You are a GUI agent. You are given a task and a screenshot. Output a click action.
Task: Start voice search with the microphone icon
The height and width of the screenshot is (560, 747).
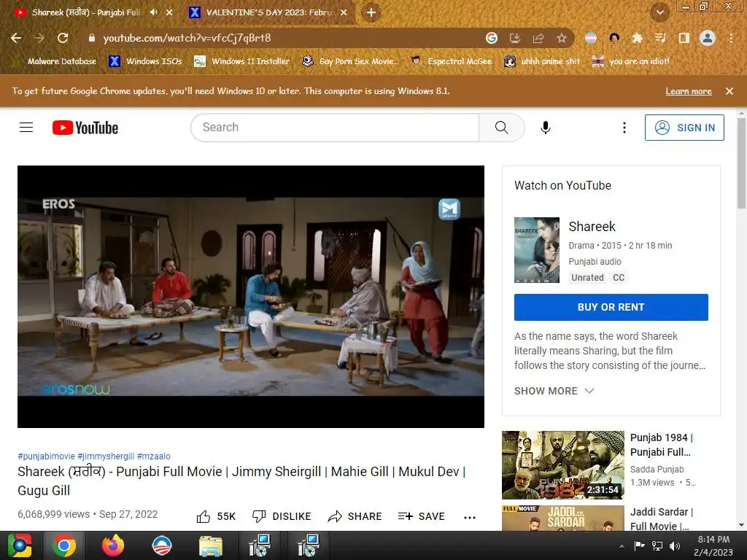coord(546,128)
